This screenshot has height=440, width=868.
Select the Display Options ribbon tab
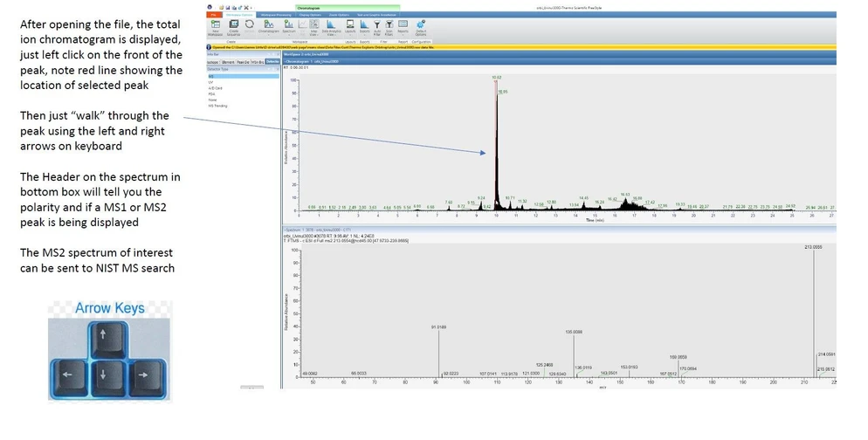click(x=310, y=15)
